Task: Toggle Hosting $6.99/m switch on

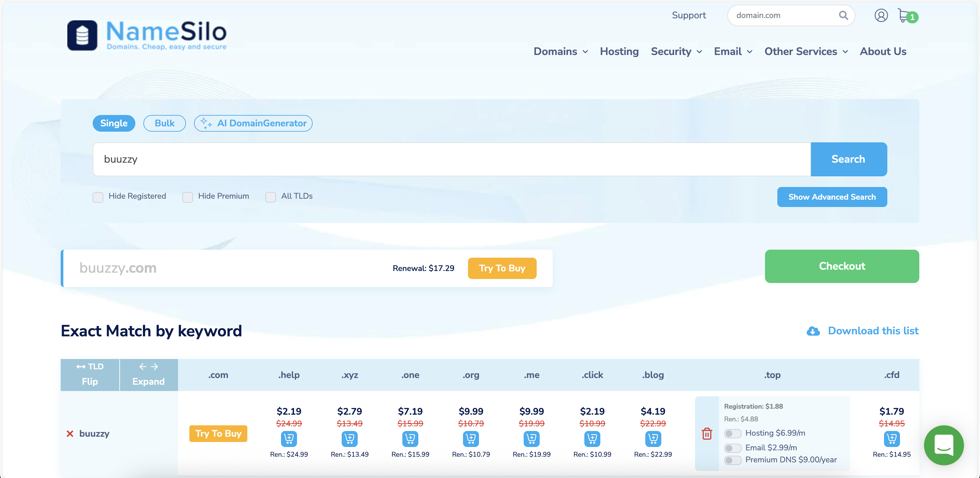Action: tap(732, 433)
